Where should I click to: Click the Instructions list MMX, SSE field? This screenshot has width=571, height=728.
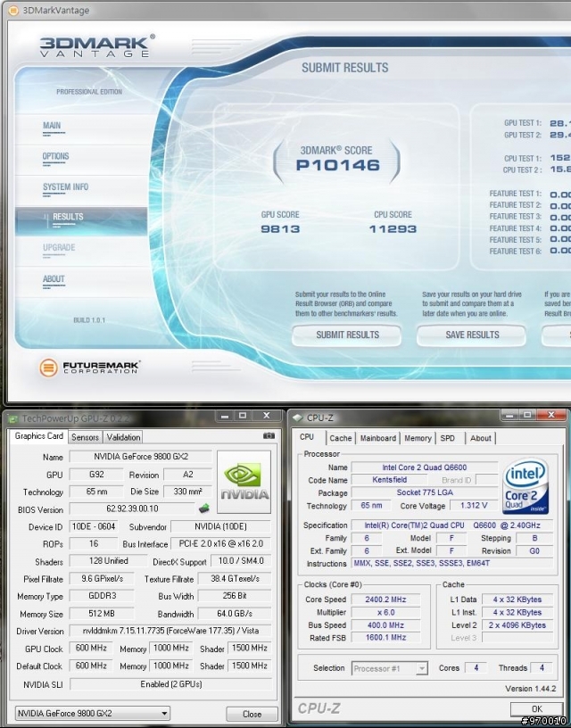coord(452,563)
